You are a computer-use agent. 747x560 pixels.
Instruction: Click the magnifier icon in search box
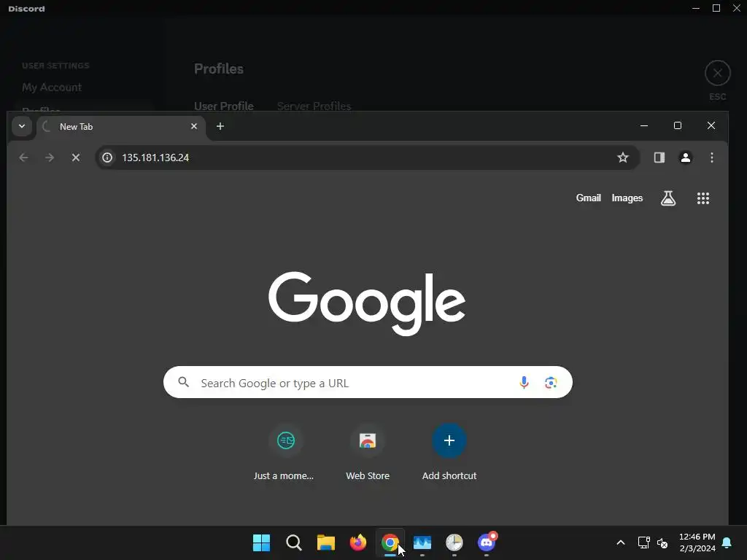pyautogui.click(x=183, y=382)
